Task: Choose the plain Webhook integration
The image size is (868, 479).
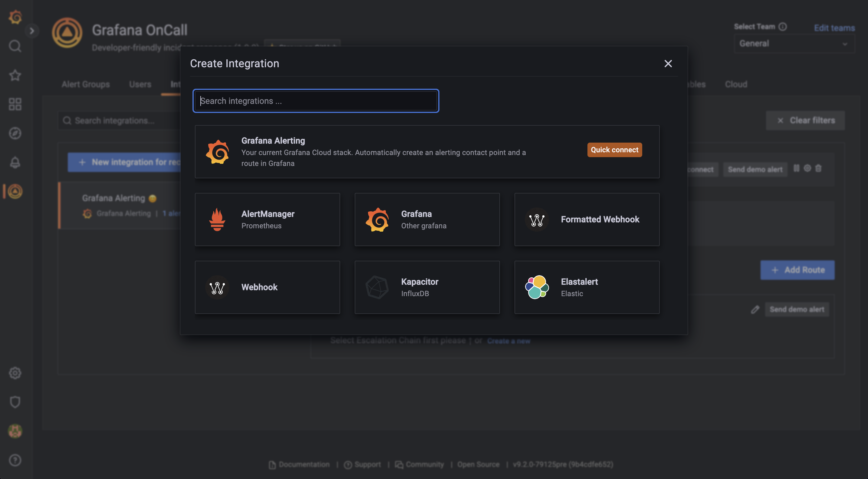Action: coord(267,287)
